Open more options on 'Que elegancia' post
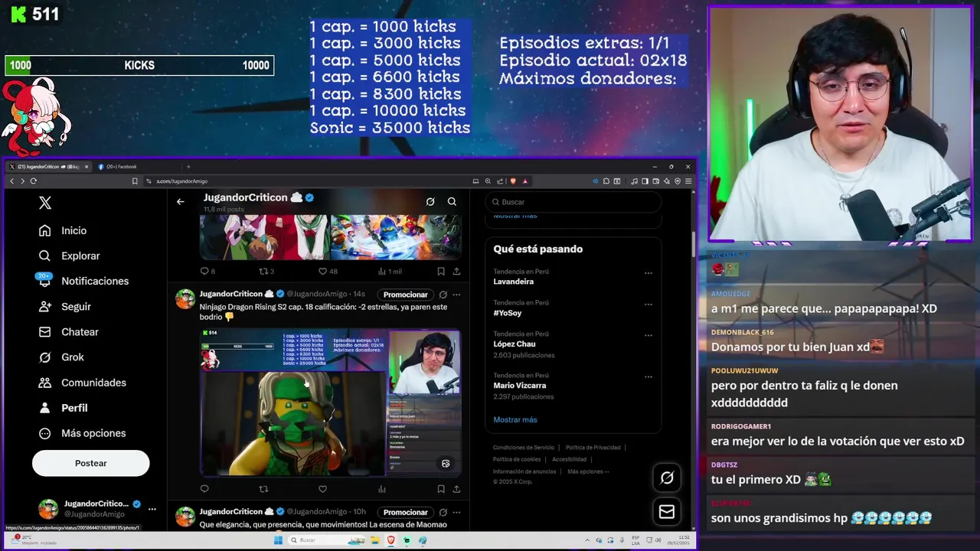Image resolution: width=980 pixels, height=551 pixels. [456, 512]
